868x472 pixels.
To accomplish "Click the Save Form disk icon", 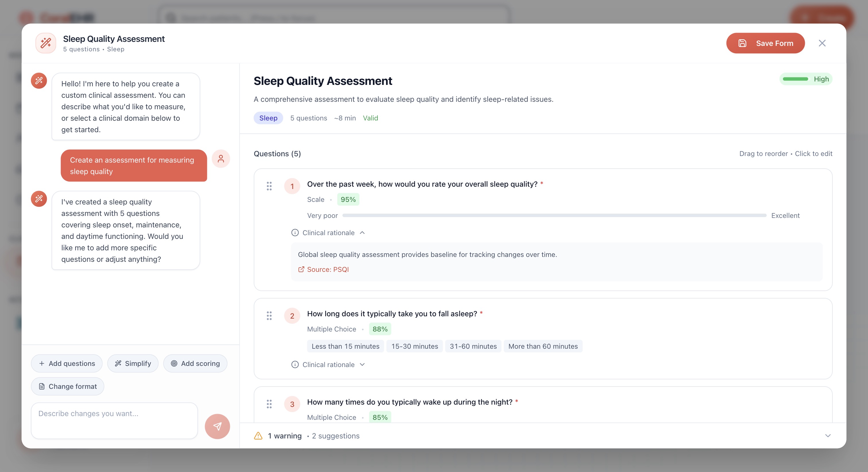I will [742, 43].
